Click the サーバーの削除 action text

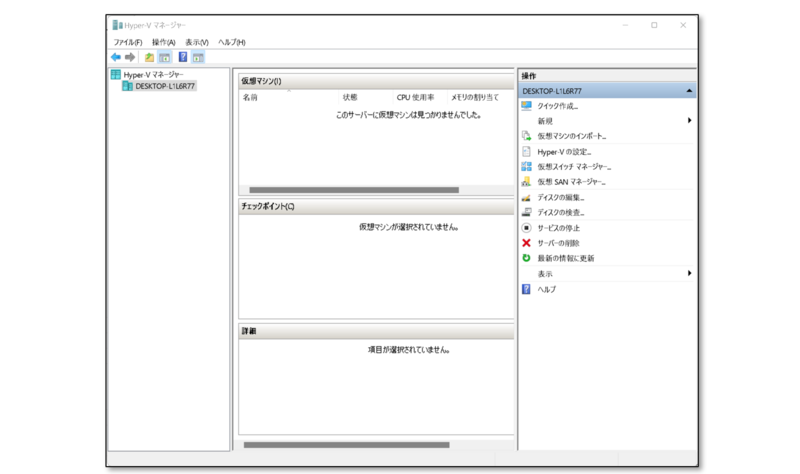pyautogui.click(x=558, y=243)
